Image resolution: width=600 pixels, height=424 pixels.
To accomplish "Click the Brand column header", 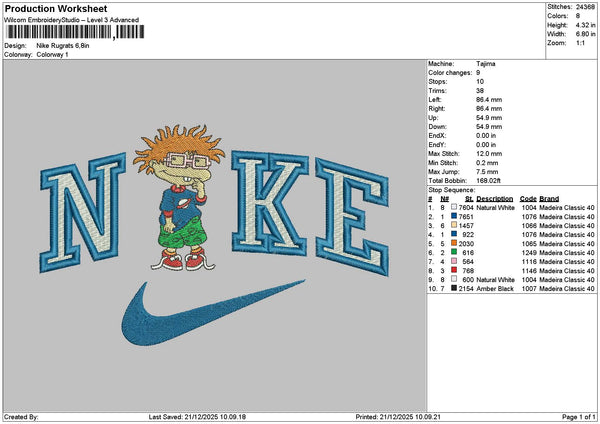I will click(x=549, y=199).
